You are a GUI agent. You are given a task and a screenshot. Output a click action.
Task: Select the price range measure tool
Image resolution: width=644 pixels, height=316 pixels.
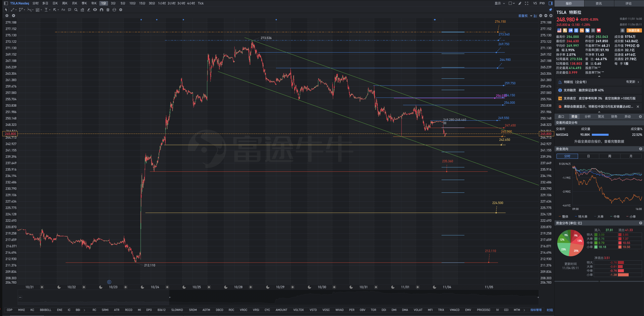46,10
